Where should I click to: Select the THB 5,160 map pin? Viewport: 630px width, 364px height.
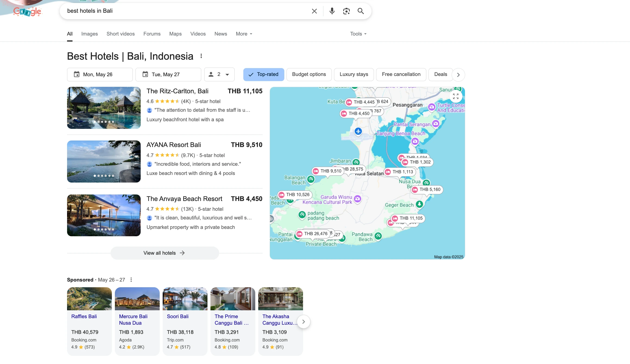427,189
